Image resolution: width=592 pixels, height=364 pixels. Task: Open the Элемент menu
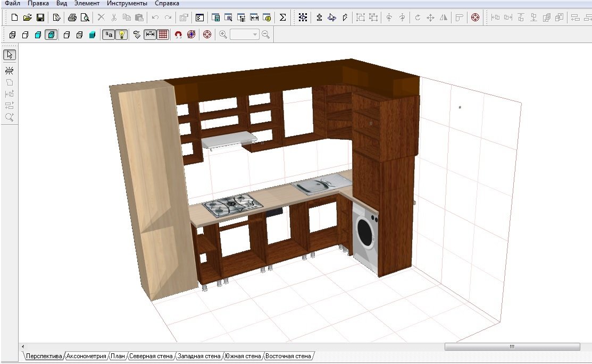[x=87, y=3]
